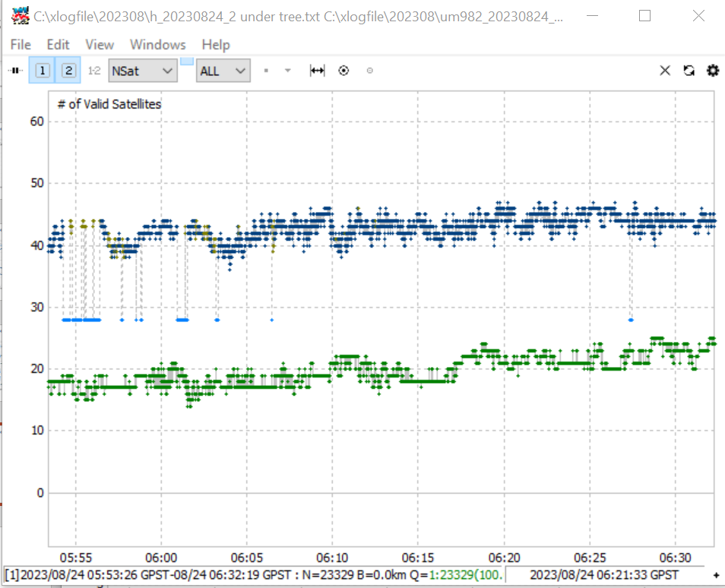Click the small square marker icon
This screenshot has height=588, width=725.
click(x=266, y=71)
